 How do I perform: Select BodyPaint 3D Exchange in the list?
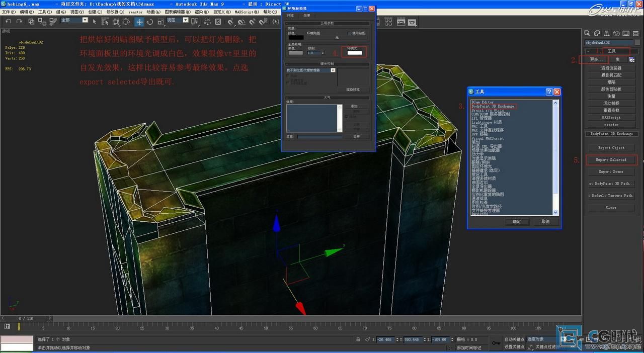[x=493, y=106]
